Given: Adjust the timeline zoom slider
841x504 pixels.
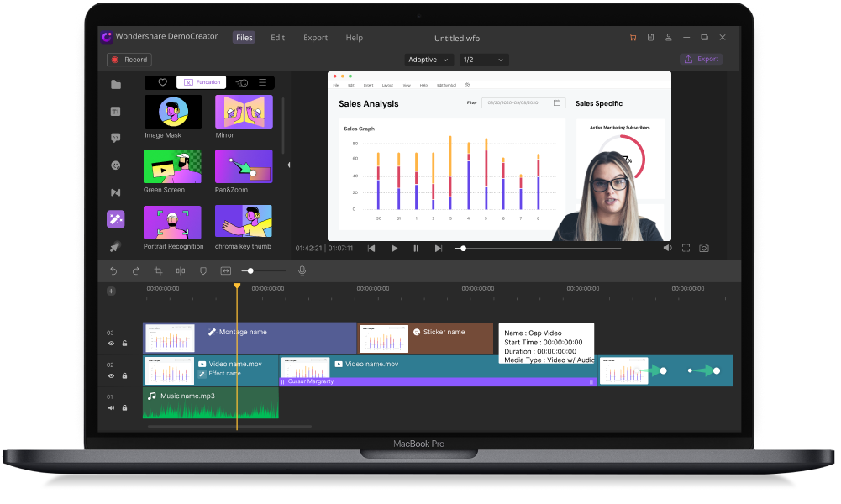Looking at the screenshot, I should coord(263,270).
